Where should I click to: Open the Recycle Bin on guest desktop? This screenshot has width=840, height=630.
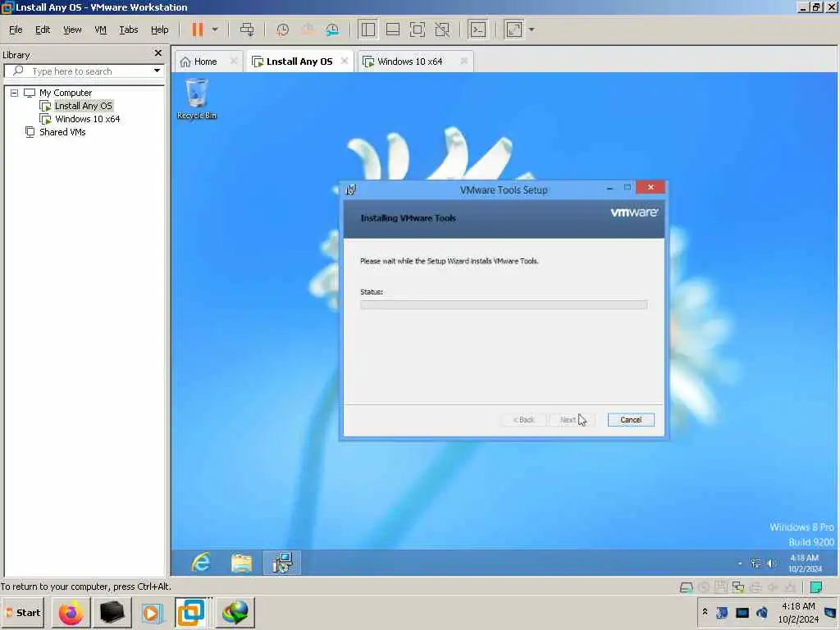coord(197,98)
